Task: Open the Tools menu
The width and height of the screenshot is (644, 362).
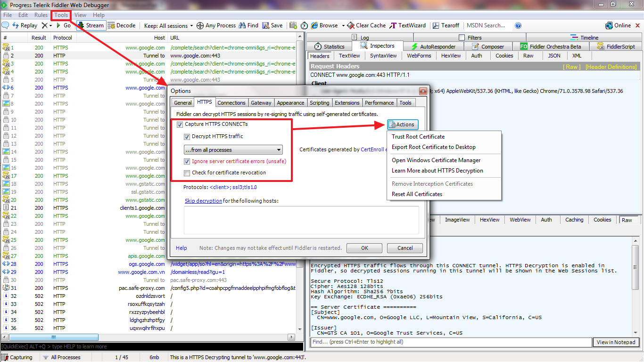Action: (61, 15)
